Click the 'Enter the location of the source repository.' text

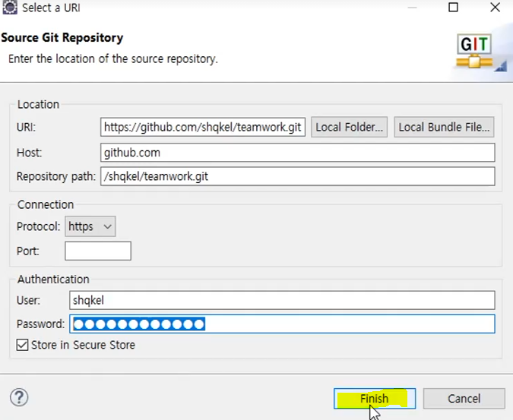113,58
